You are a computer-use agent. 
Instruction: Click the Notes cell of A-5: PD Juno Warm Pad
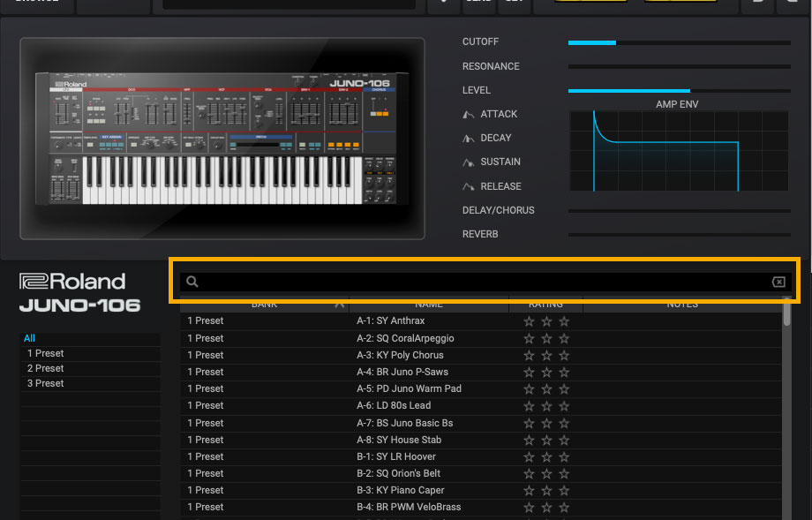point(682,388)
